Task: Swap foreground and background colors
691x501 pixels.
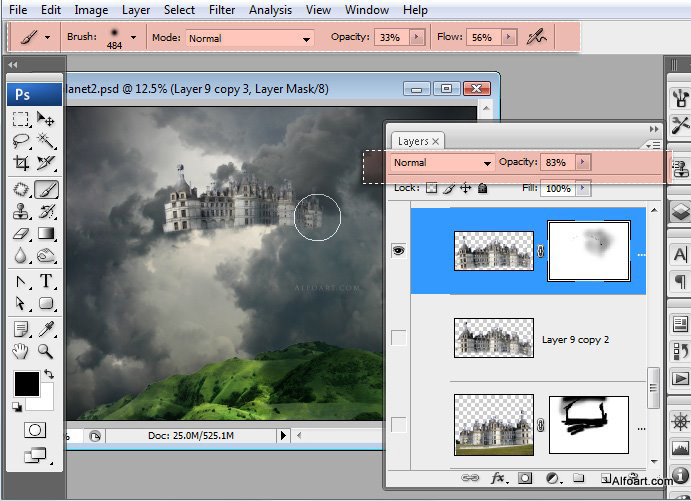Action: (x=48, y=374)
